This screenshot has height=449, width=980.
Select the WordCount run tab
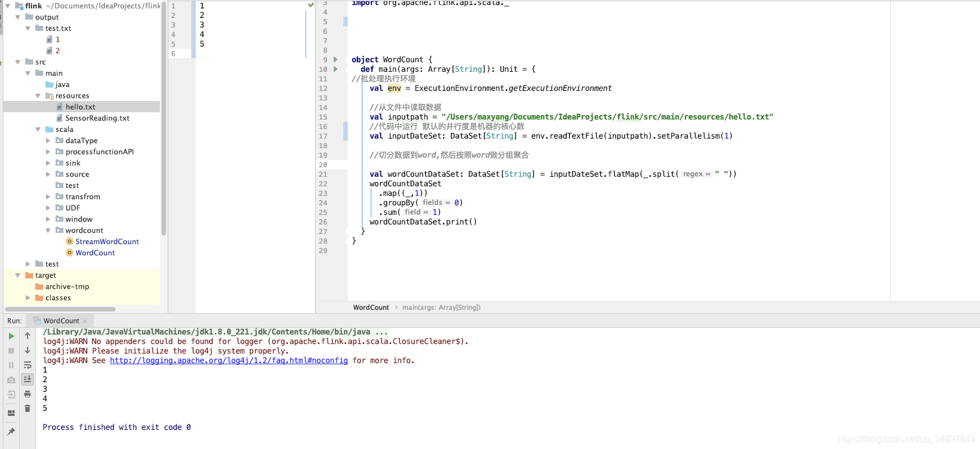click(61, 321)
